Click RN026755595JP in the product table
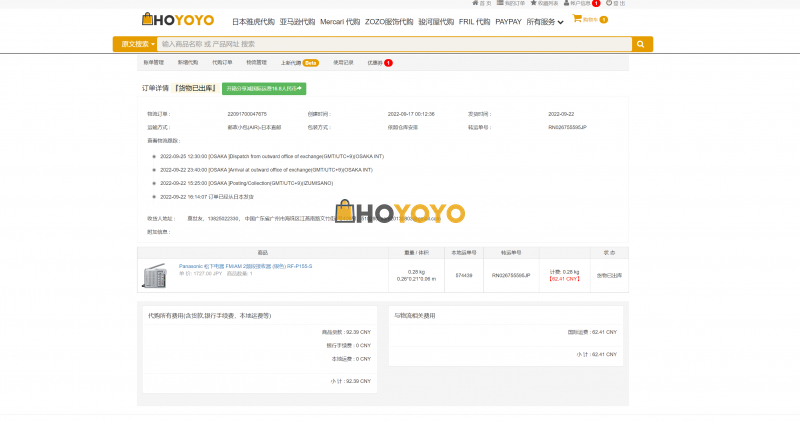This screenshot has width=800, height=422. (x=511, y=276)
